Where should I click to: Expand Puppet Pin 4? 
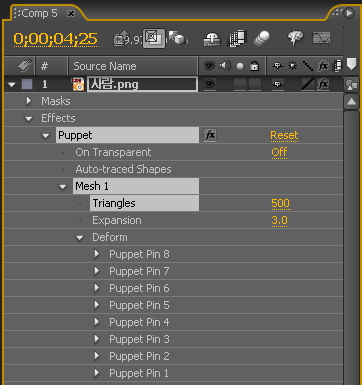pos(97,322)
